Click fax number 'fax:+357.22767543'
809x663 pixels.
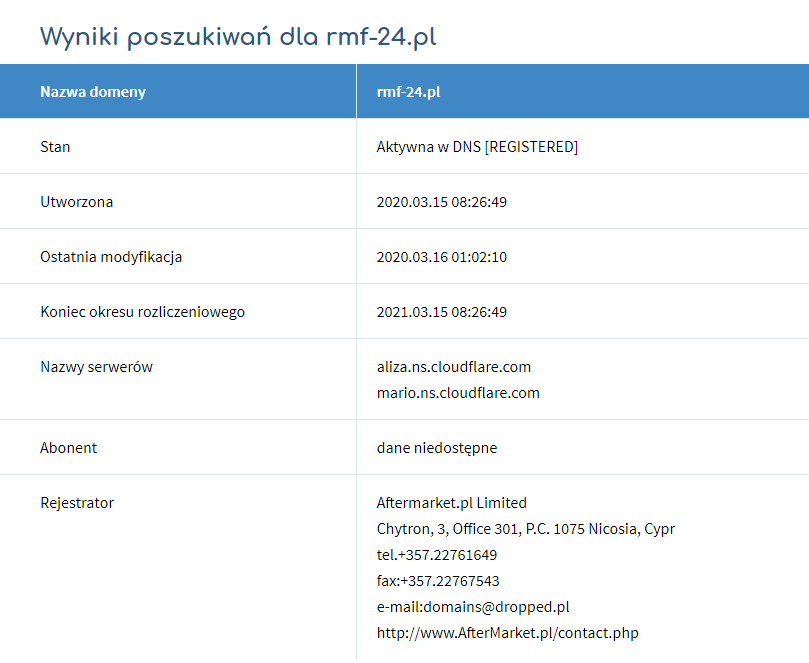tap(438, 580)
